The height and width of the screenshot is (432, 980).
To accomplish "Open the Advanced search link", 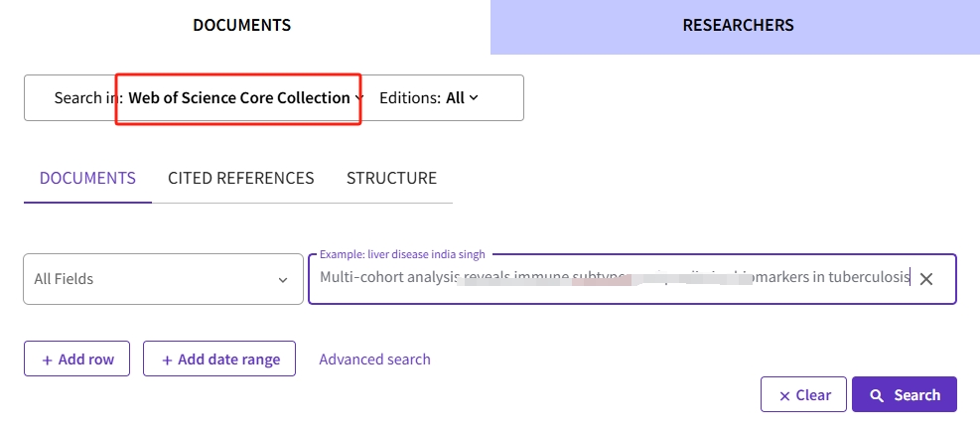I will (x=374, y=360).
